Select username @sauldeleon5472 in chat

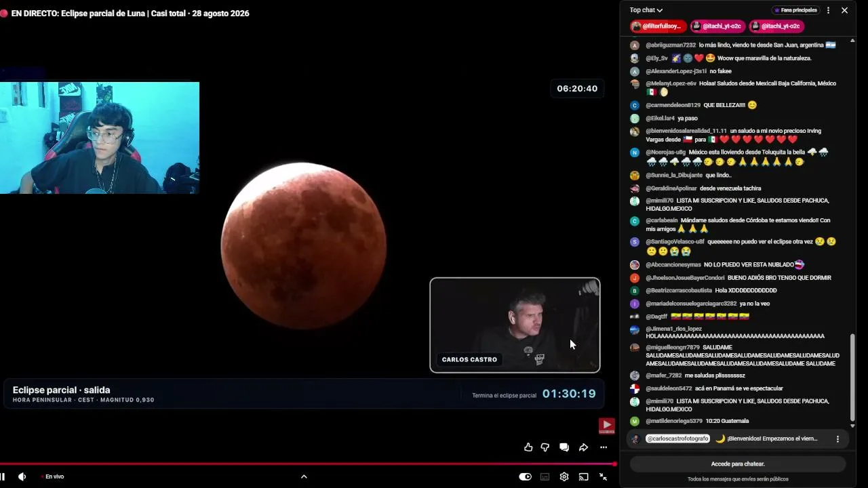pyautogui.click(x=669, y=388)
